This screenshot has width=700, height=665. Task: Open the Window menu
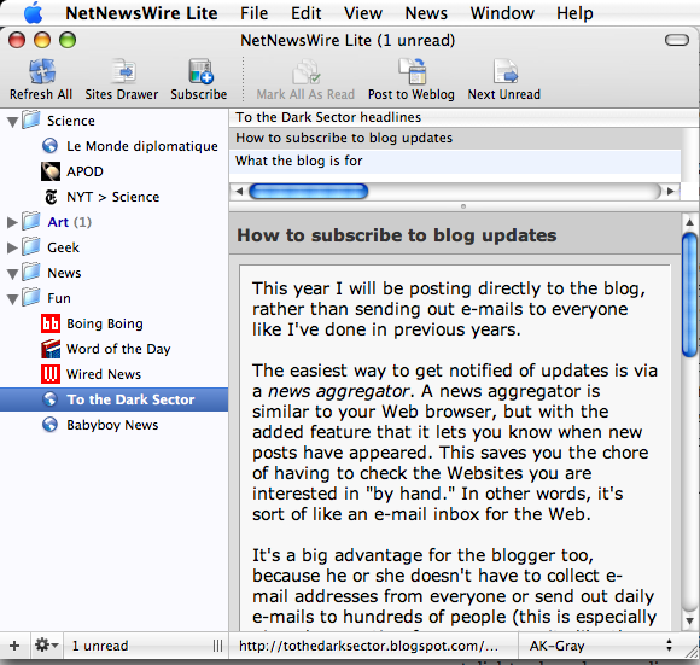pyautogui.click(x=502, y=13)
